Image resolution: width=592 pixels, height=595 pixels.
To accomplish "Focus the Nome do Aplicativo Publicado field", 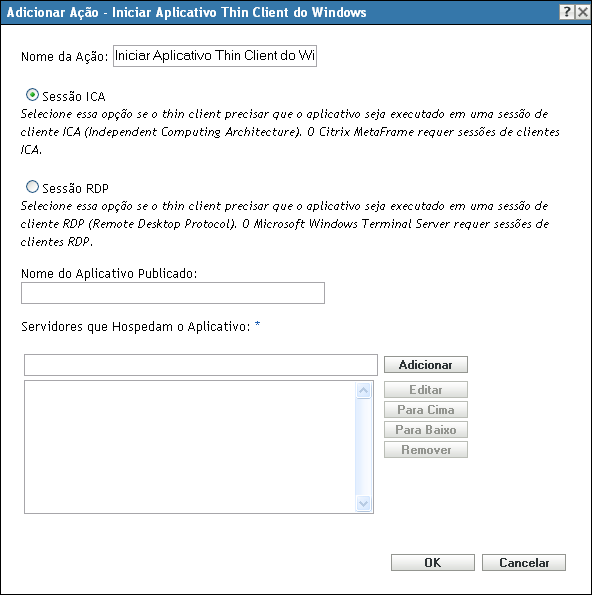I will 173,293.
